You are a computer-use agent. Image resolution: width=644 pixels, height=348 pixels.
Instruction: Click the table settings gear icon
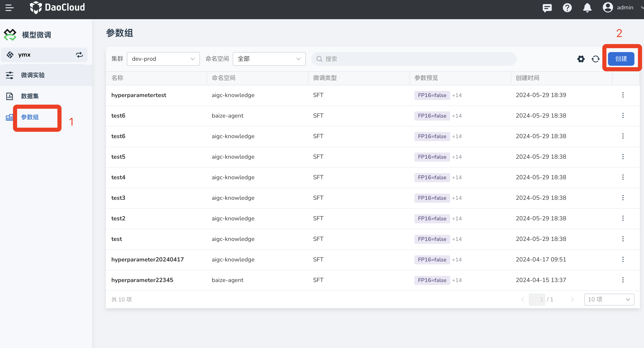coord(581,59)
